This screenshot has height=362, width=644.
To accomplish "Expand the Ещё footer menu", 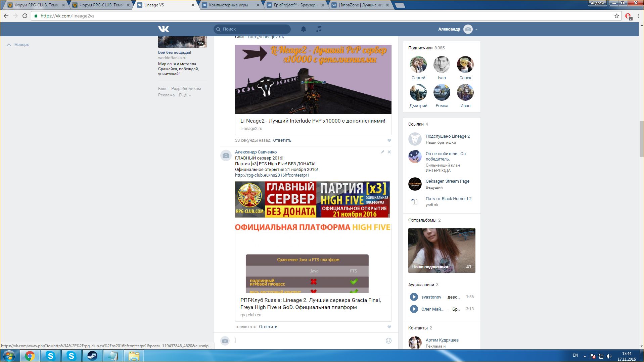I will pyautogui.click(x=185, y=95).
